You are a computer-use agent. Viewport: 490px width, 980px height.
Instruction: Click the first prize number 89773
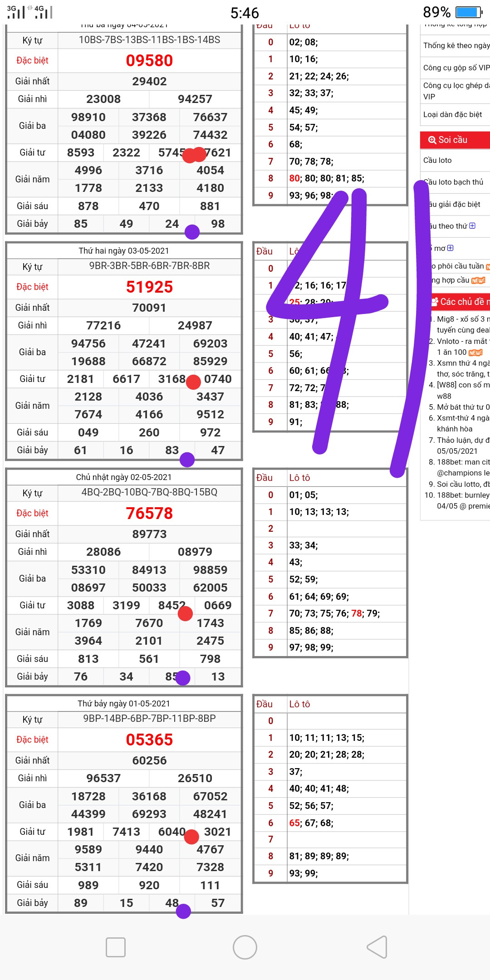(x=149, y=534)
